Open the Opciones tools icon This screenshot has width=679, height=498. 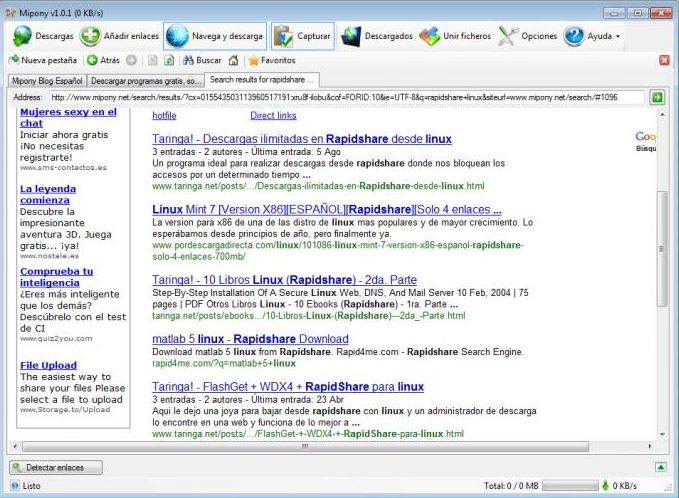[x=508, y=36]
